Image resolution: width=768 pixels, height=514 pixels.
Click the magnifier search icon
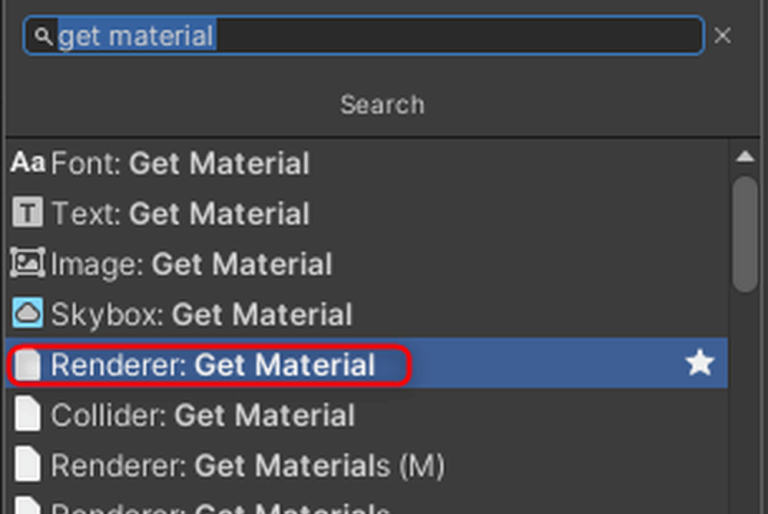pyautogui.click(x=43, y=37)
